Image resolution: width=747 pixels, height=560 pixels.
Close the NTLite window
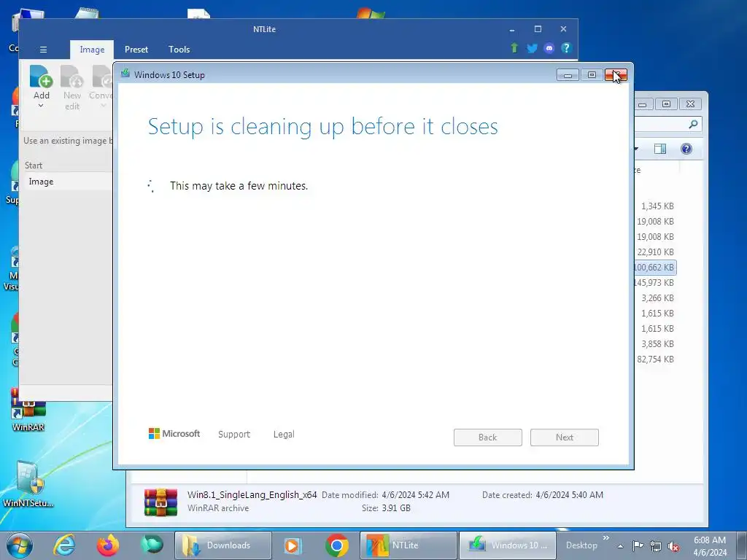point(563,29)
